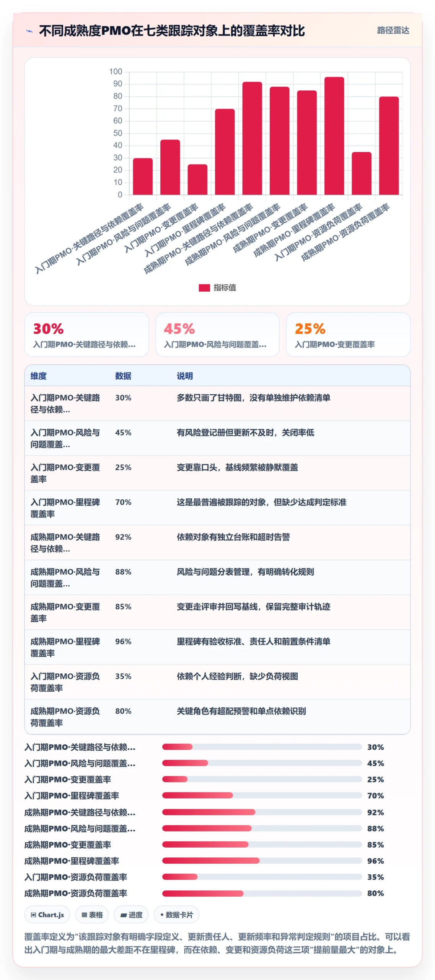Click the 45% progress bar for 入门期PMO·风险与问题

click(262, 763)
